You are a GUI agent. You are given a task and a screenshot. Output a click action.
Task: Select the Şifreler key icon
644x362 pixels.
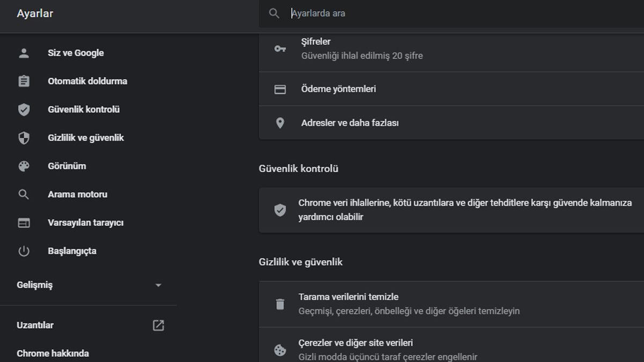coord(280,48)
